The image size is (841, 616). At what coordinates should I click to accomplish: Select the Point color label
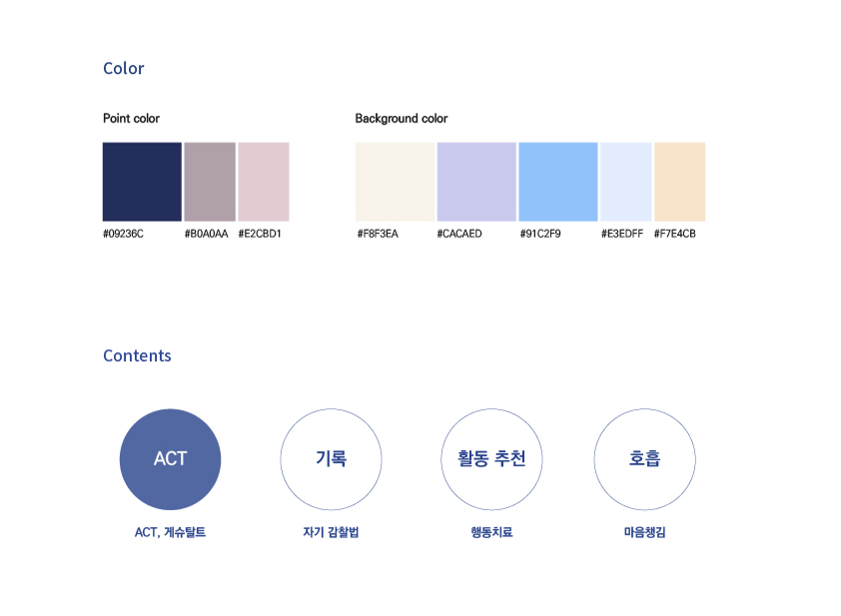pyautogui.click(x=131, y=119)
